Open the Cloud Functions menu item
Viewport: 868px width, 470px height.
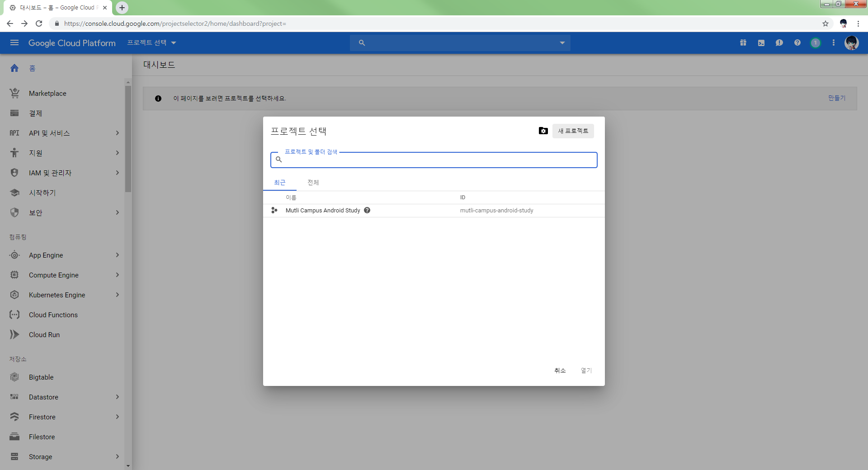pyautogui.click(x=62, y=315)
